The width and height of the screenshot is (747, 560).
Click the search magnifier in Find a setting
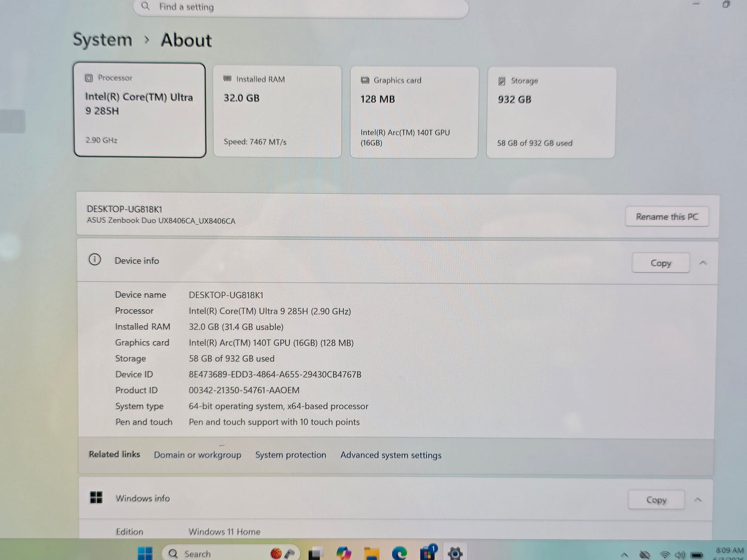coord(146,6)
